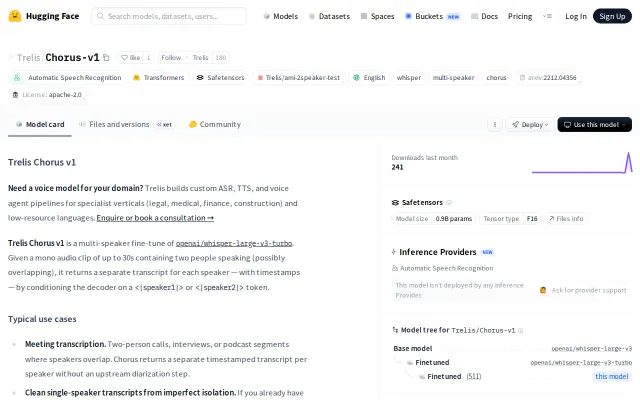
Task: Click the Safetensors info icon
Action: 449,202
